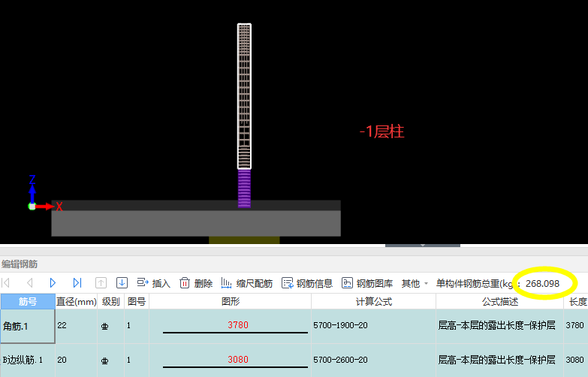Go to first rebar record
The height and width of the screenshot is (377, 588).
coord(7,283)
